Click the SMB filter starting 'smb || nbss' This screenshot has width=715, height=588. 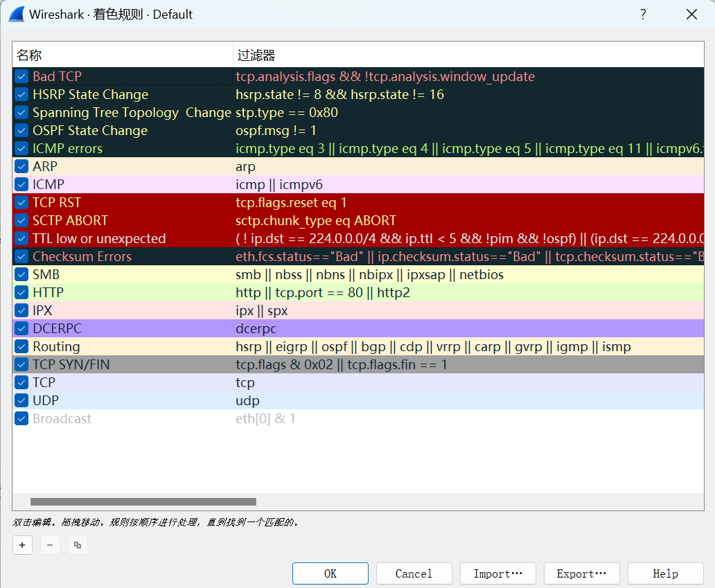[370, 274]
